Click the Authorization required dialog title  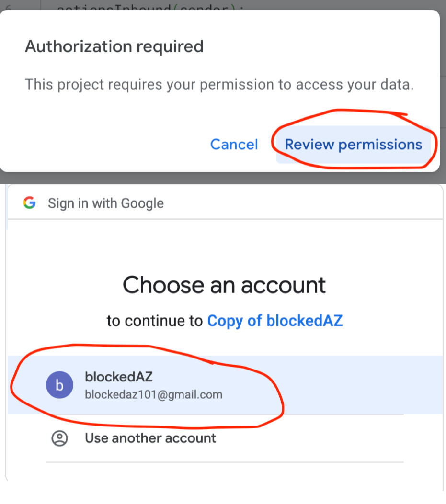coord(114,47)
